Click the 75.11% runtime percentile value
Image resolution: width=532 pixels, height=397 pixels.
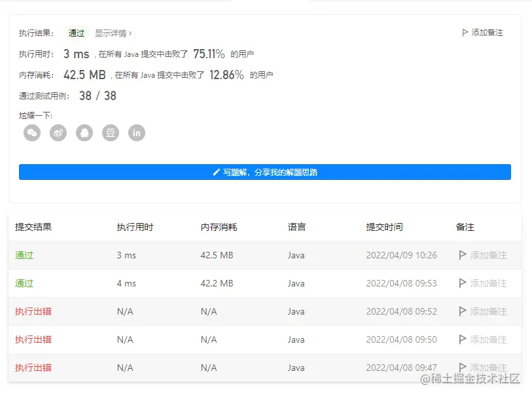[x=209, y=54]
